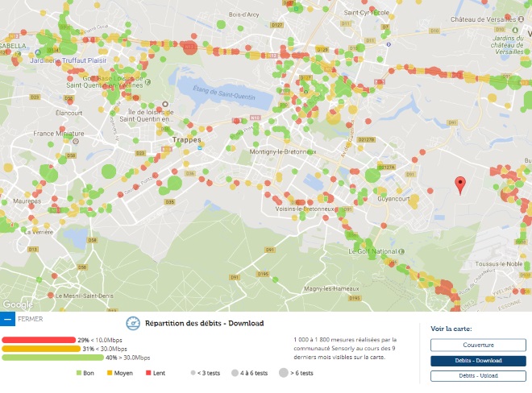Click the red 29% download bar
The height and width of the screenshot is (393, 532).
click(39, 340)
